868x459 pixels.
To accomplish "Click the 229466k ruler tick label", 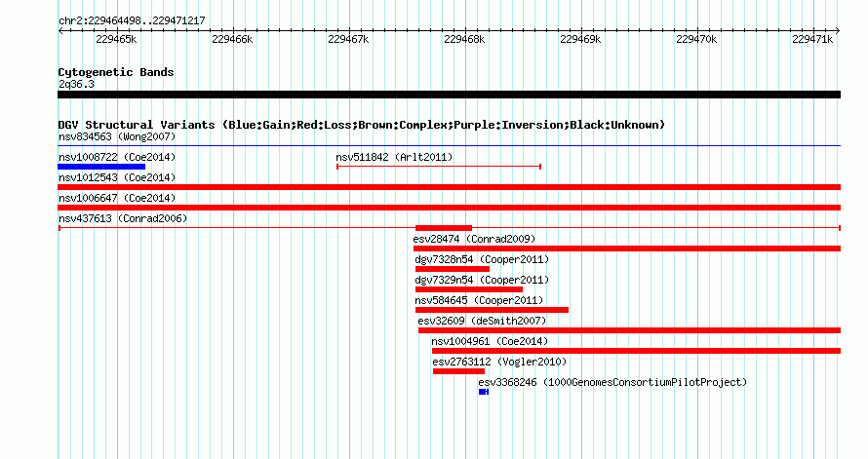I will [232, 39].
